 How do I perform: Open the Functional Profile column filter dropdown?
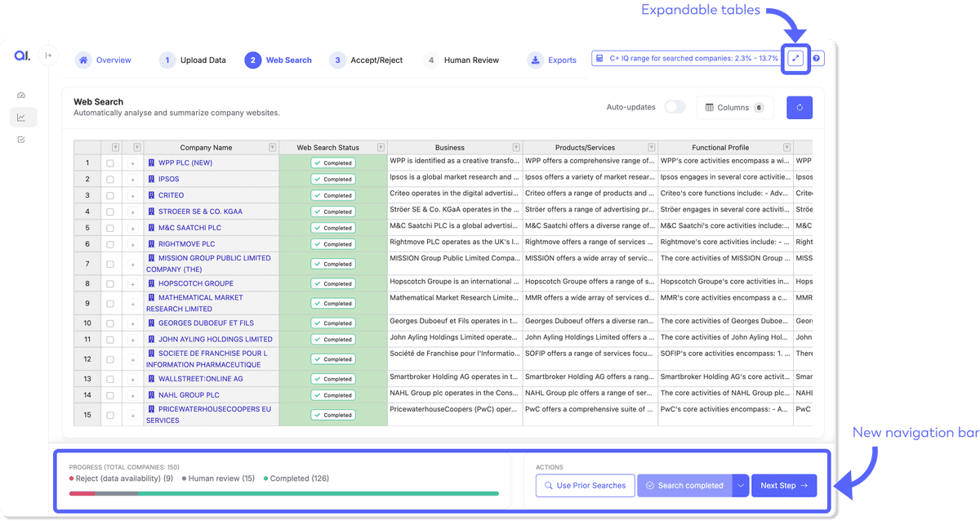pyautogui.click(x=786, y=148)
